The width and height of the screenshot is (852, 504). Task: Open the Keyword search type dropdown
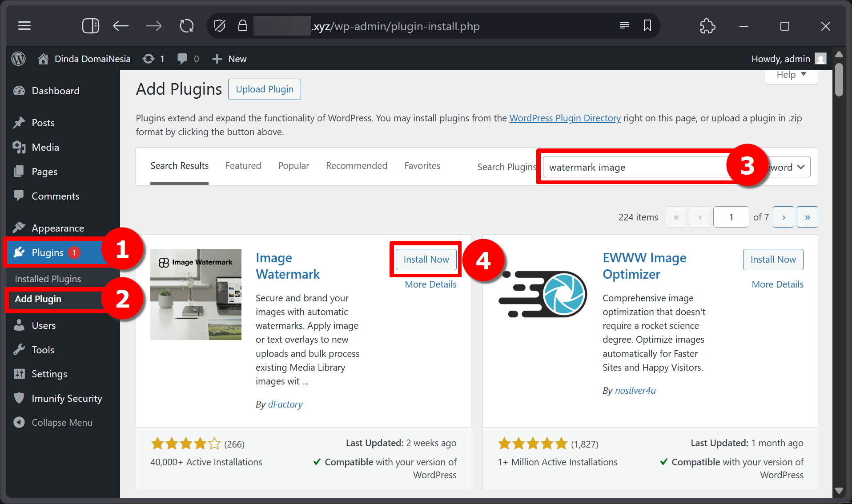point(789,167)
